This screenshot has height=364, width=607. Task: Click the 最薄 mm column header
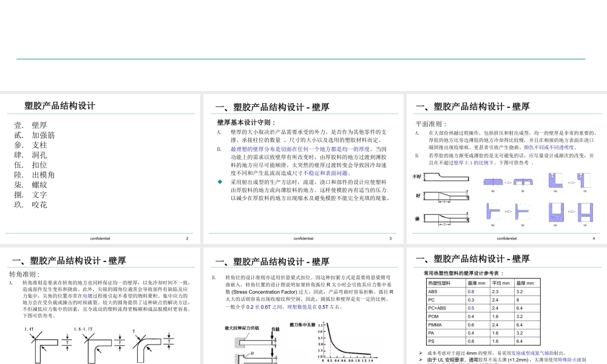pos(476,283)
